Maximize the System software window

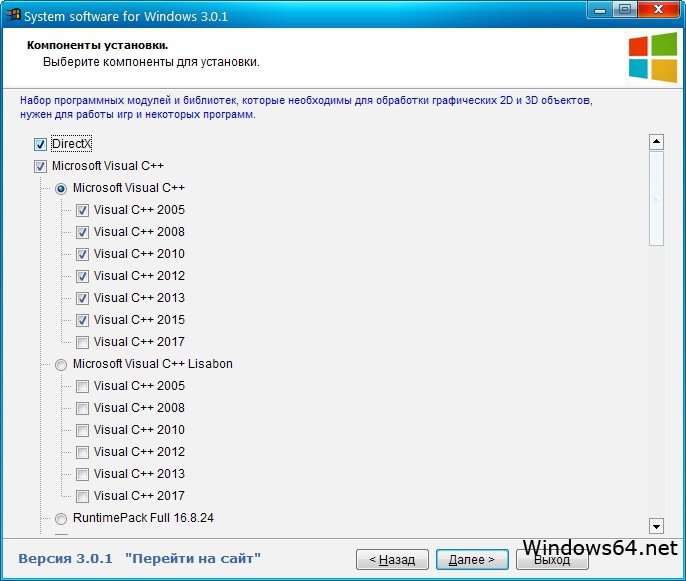[x=625, y=10]
